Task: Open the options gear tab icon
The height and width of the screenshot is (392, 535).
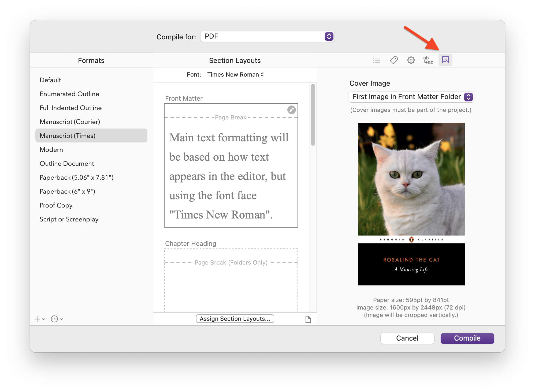Action: [x=411, y=60]
